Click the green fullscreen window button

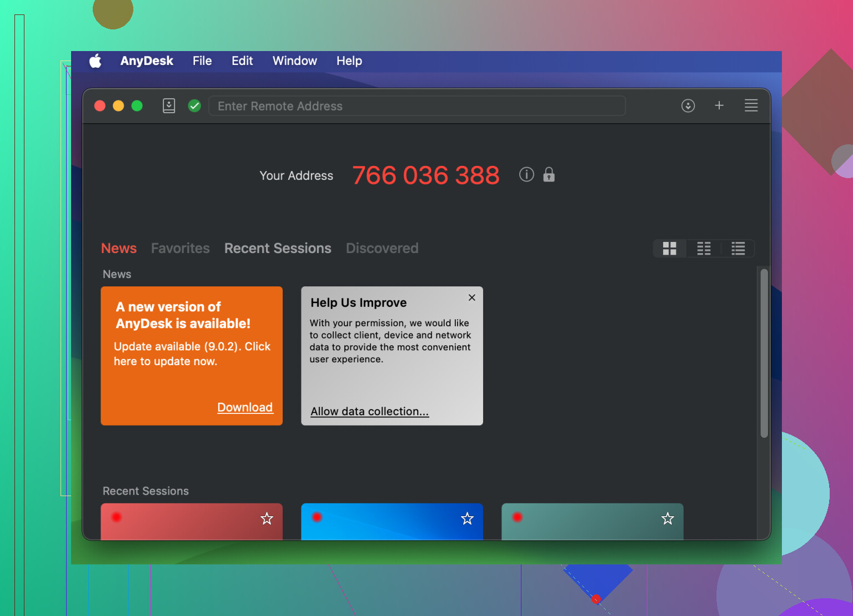click(x=137, y=105)
